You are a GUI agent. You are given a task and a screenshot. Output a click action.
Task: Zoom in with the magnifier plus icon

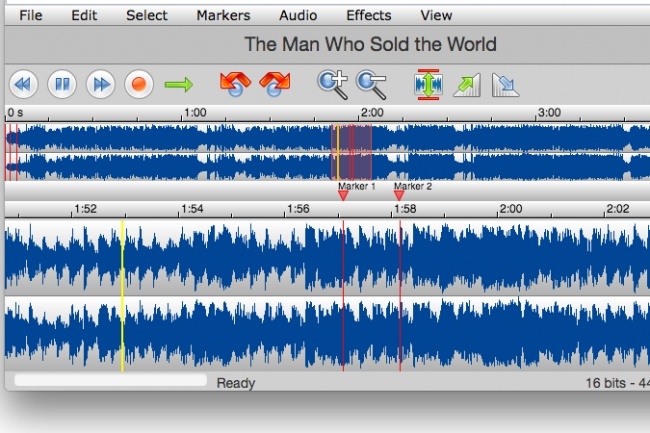click(x=332, y=85)
